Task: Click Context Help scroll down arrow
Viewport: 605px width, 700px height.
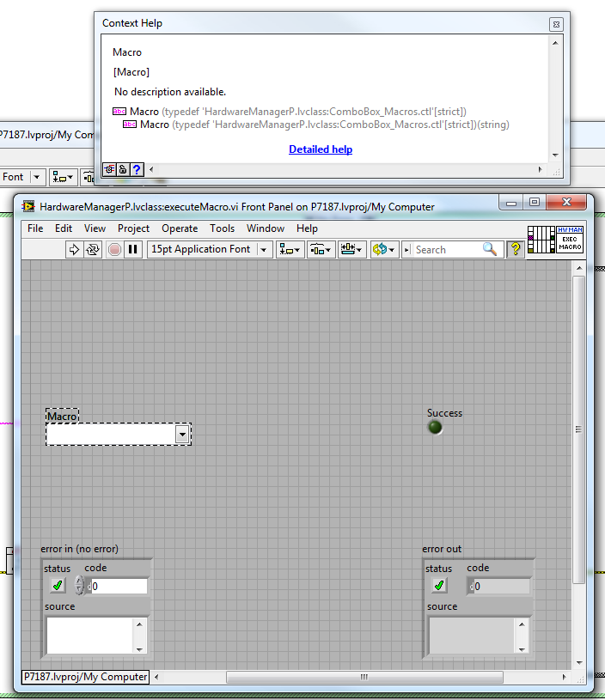Action: pos(555,155)
